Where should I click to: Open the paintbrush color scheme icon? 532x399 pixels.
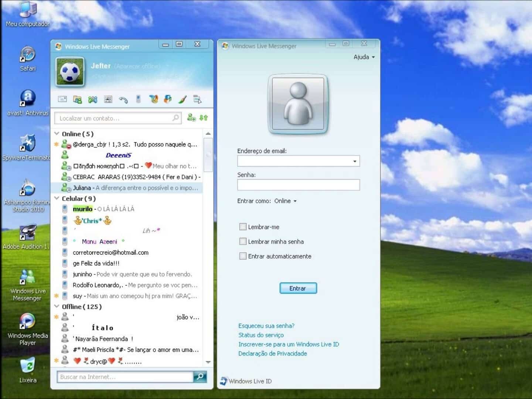pos(183,99)
